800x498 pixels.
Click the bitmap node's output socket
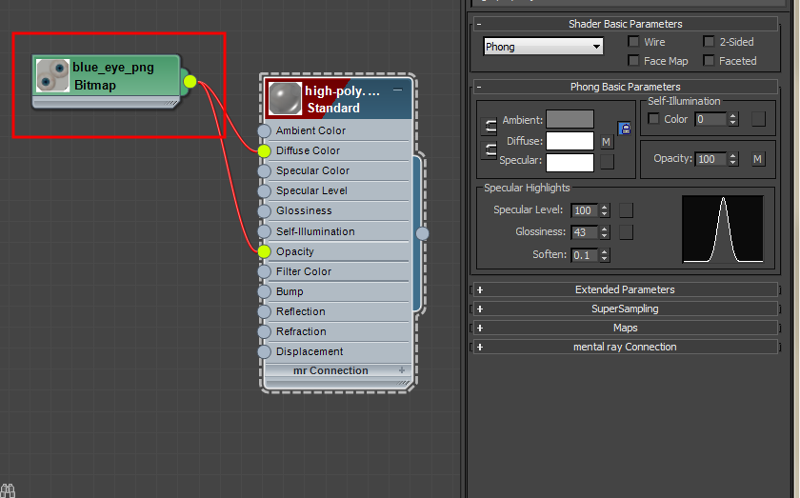click(x=190, y=81)
